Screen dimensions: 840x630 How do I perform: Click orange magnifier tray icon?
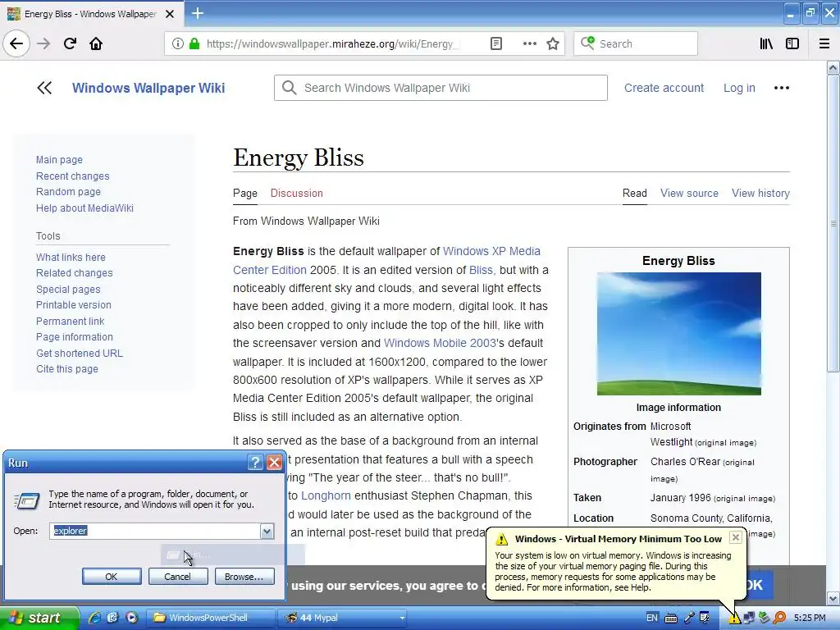pos(779,618)
